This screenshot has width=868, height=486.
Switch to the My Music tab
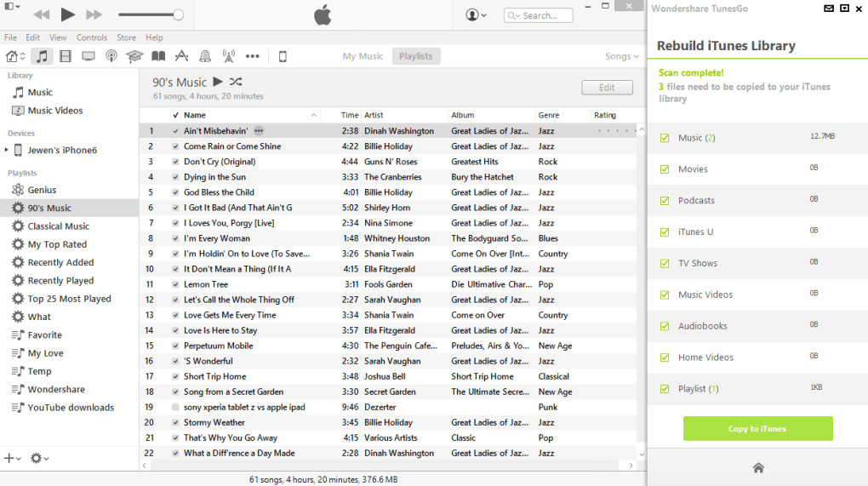363,56
